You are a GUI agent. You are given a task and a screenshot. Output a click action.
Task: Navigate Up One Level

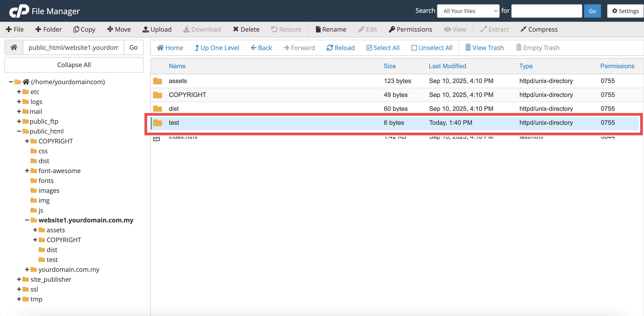[217, 48]
